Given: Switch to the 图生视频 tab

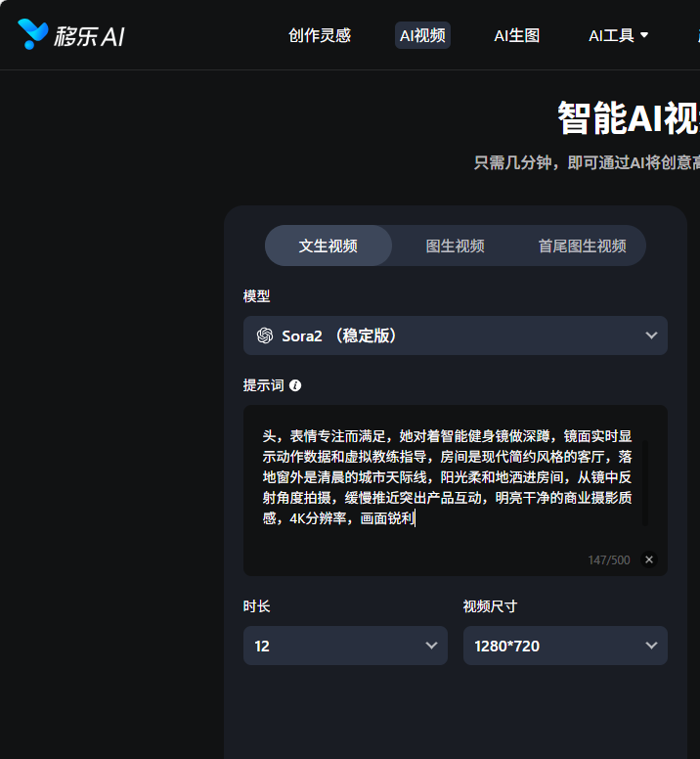Looking at the screenshot, I should point(455,246).
